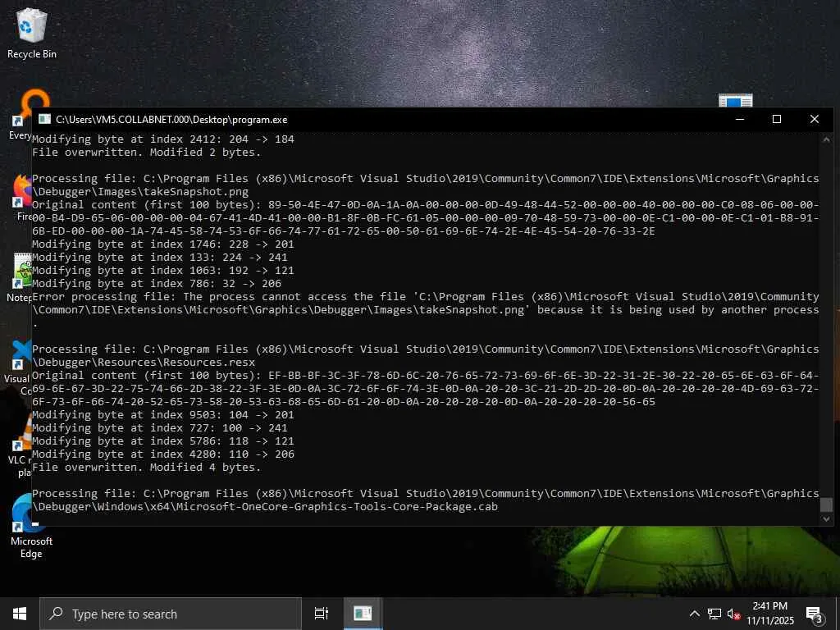This screenshot has height=630, width=840.
Task: Click the Microsoft-OneCore-Graphics-Tools-Core-Package.cab line
Action: pos(265,506)
